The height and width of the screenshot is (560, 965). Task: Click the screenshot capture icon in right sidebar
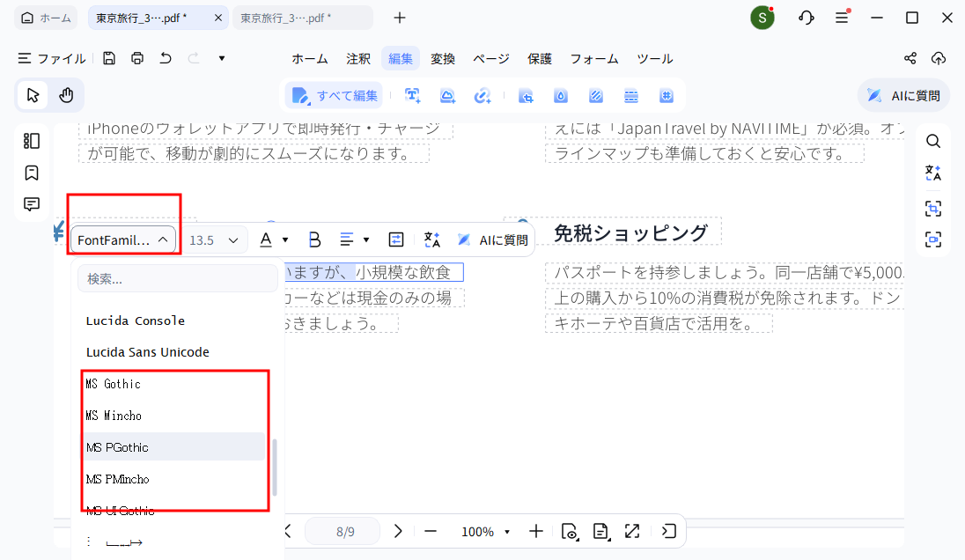(x=933, y=239)
